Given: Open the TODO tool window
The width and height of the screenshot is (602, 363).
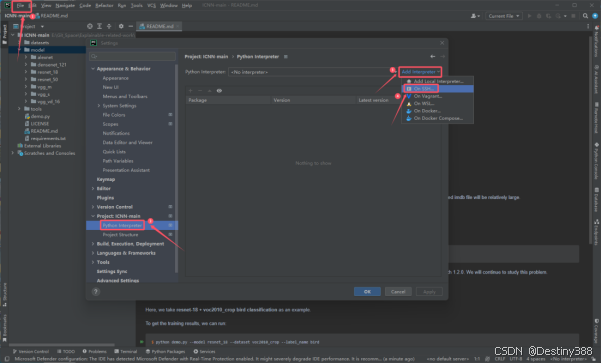Looking at the screenshot, I should [66, 351].
